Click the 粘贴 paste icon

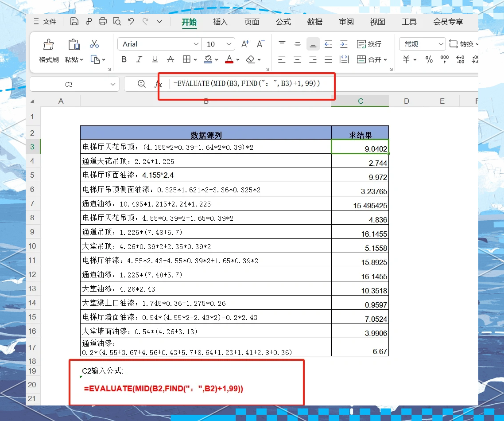74,44
